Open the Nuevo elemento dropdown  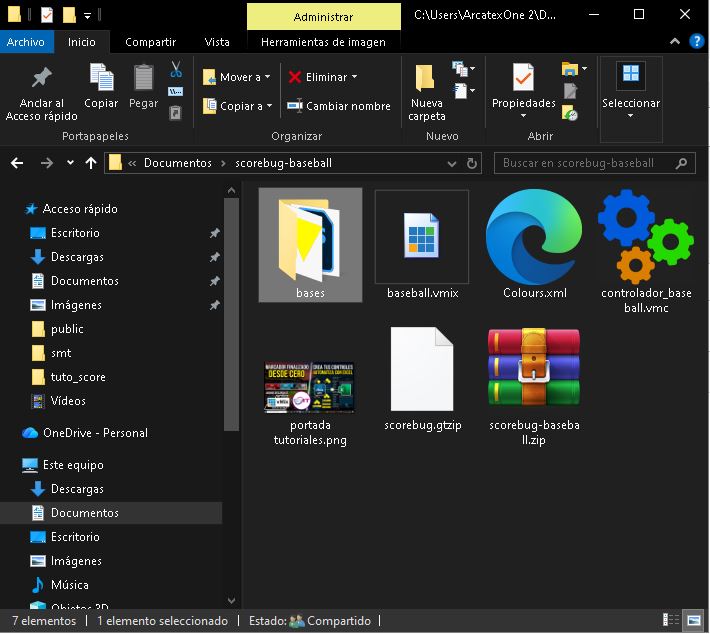463,69
